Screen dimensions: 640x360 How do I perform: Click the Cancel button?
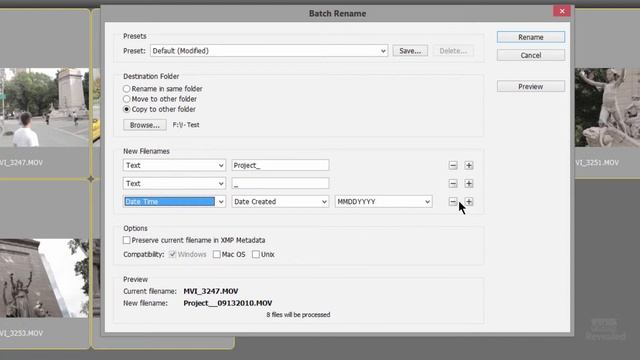point(531,55)
